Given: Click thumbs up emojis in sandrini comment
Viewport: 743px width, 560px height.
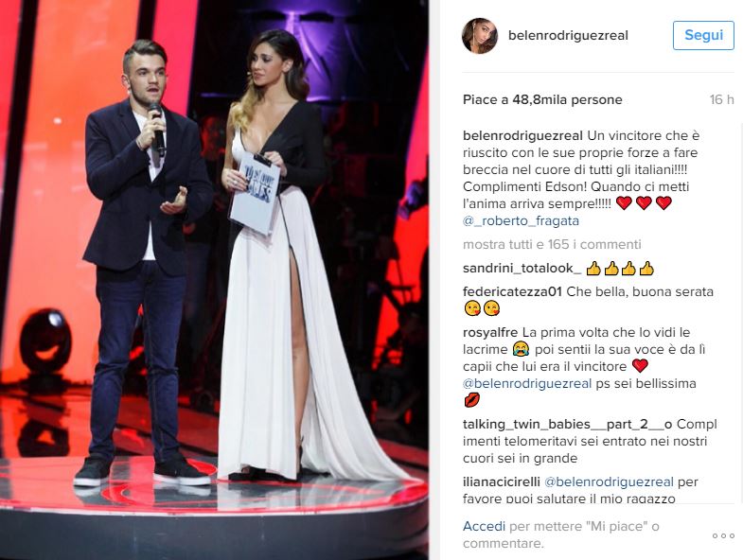Looking at the screenshot, I should point(620,269).
